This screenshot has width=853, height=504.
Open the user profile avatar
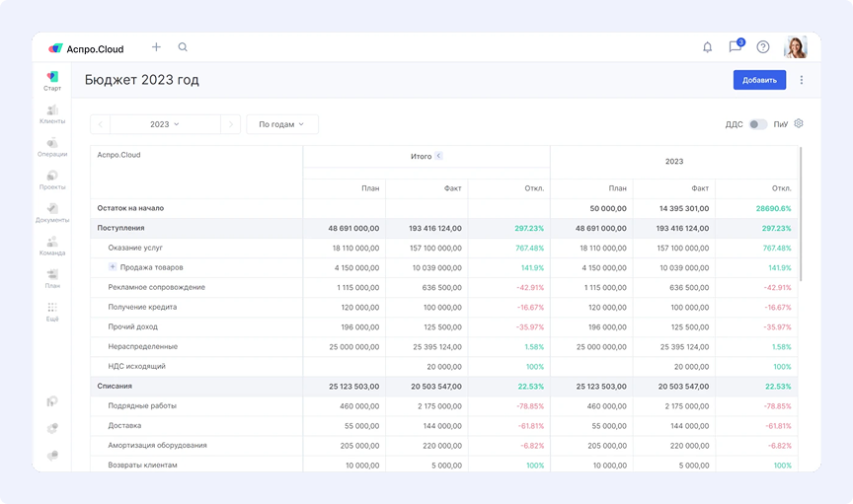[795, 47]
